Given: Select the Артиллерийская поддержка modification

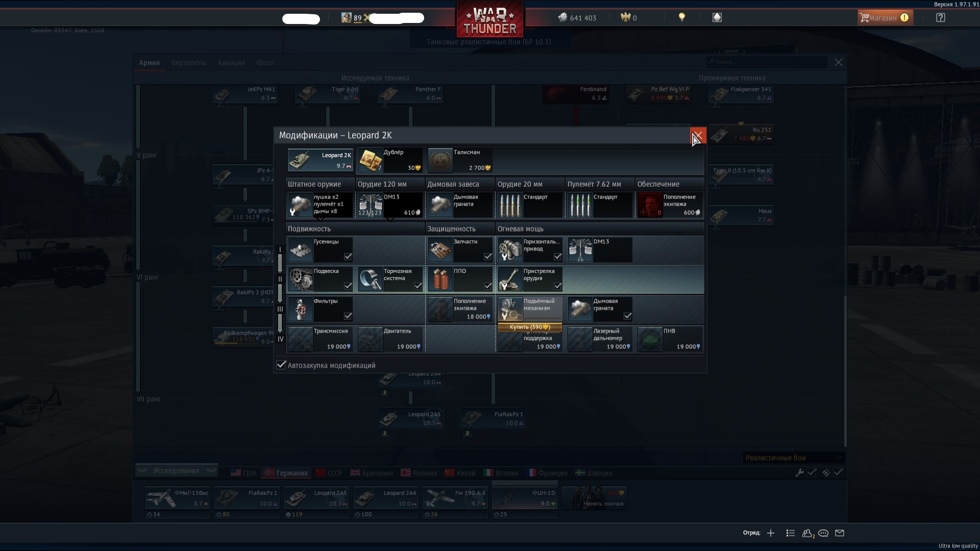Looking at the screenshot, I should [530, 342].
